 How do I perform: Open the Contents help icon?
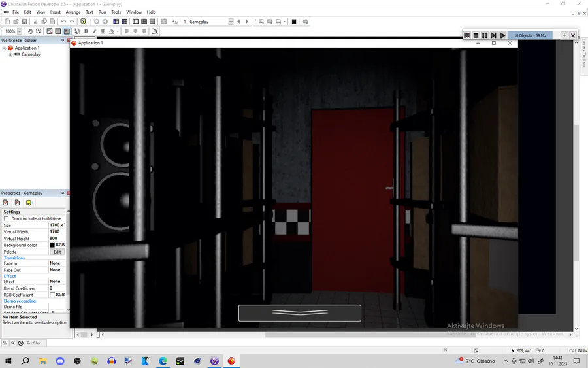pos(83,22)
